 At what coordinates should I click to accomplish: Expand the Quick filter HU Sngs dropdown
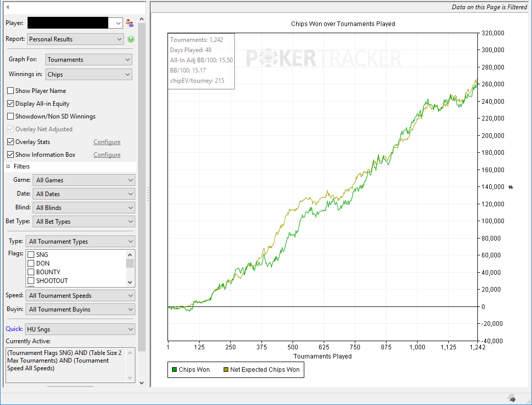[x=80, y=329]
